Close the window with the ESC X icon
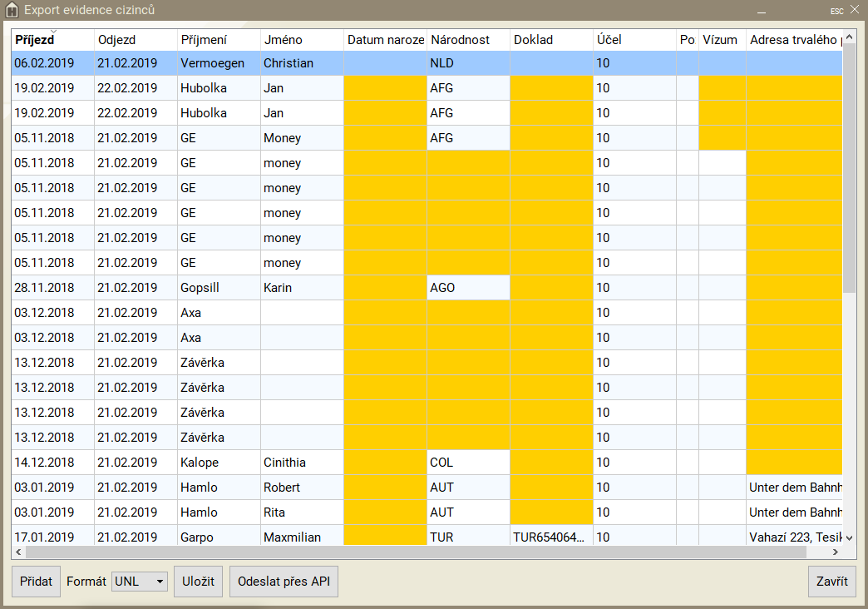This screenshot has width=868, height=609. tap(854, 10)
